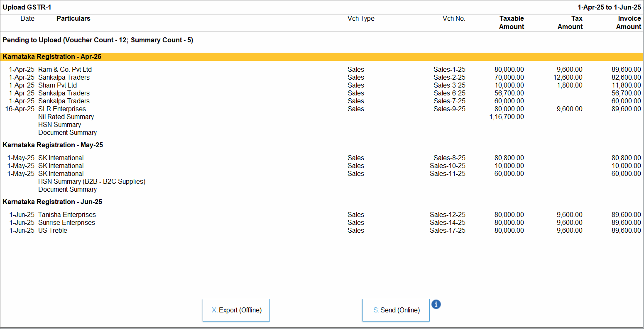
Task: Click the Pending to Upload heading
Action: 98,40
